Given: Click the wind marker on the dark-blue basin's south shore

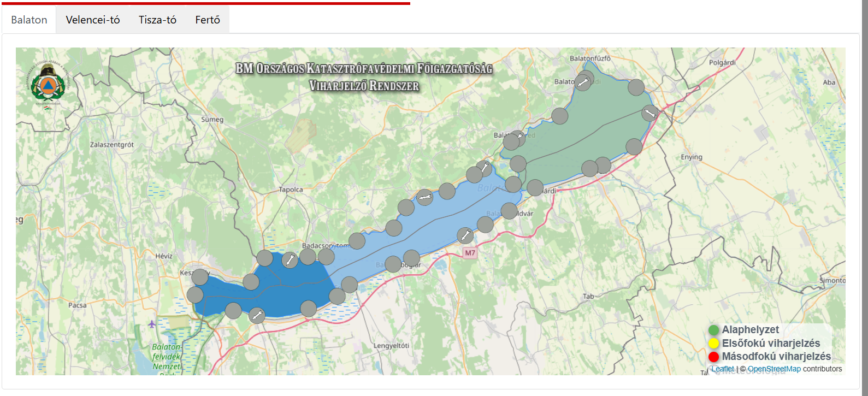Looking at the screenshot, I should pyautogui.click(x=257, y=315).
